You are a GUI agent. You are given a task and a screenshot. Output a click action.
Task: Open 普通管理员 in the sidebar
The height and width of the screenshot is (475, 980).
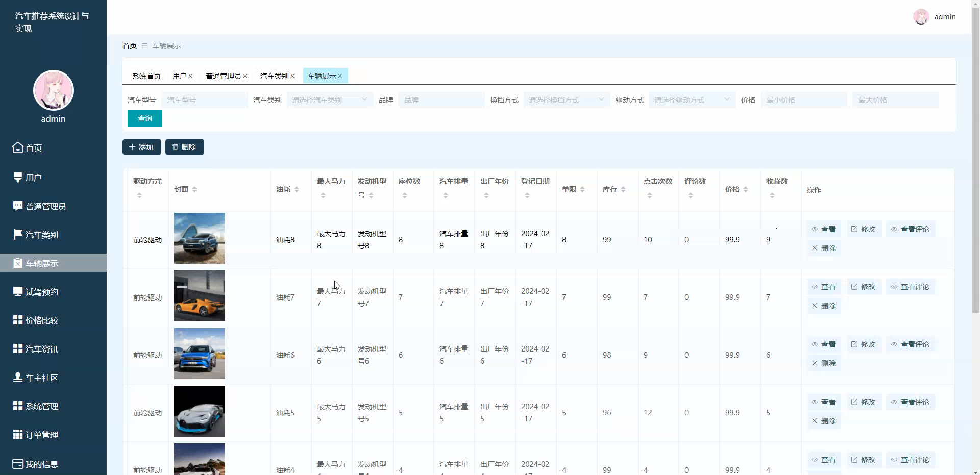53,206
